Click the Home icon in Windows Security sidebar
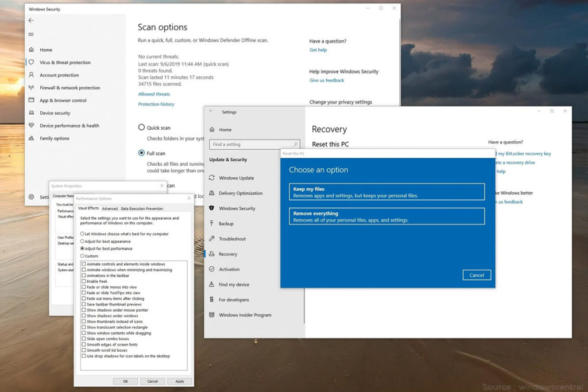The width and height of the screenshot is (588, 392). (32, 49)
